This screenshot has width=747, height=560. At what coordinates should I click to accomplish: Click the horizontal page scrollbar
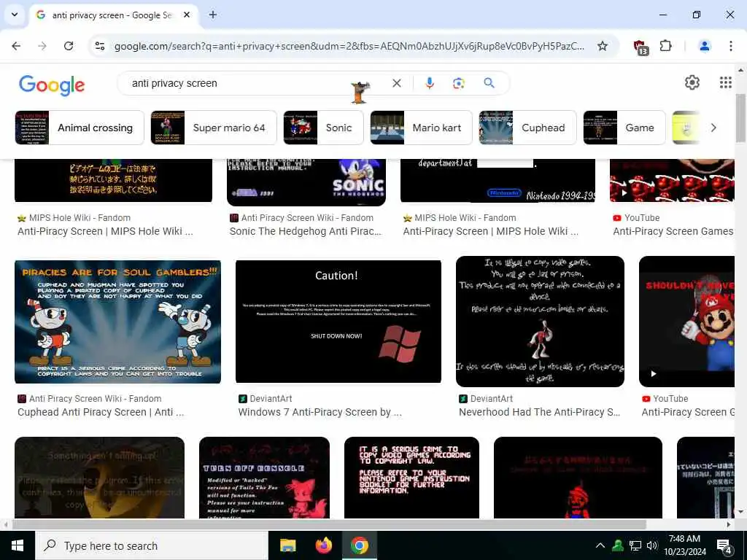click(x=329, y=524)
